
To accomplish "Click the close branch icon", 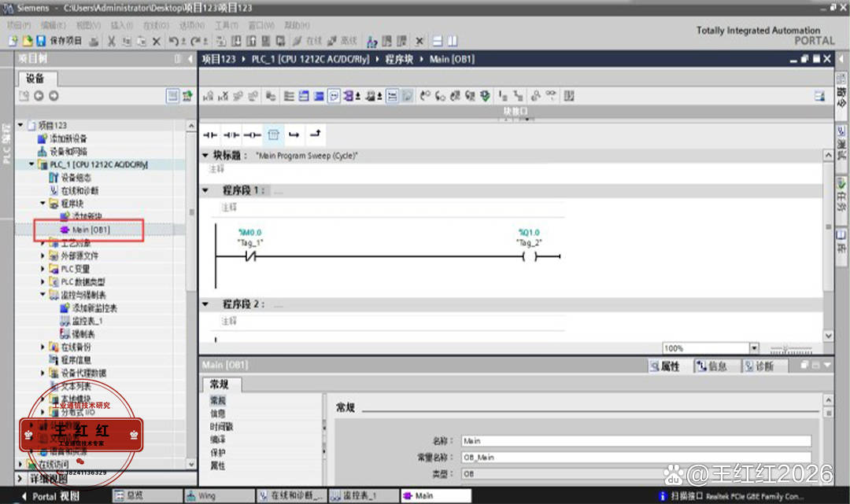I will 315,134.
